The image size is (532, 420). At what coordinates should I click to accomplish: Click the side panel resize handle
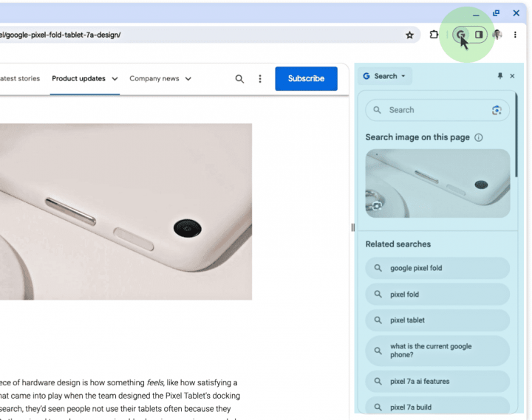(x=353, y=227)
